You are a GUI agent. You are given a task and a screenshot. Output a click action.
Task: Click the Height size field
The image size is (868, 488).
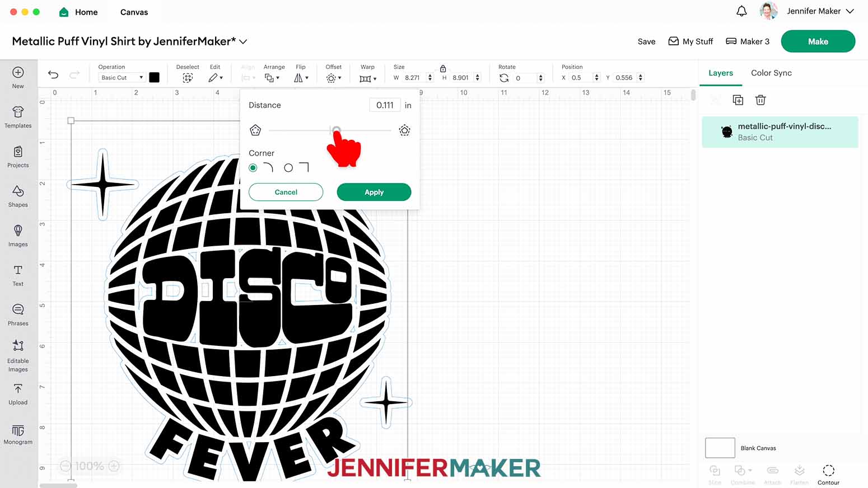(x=461, y=78)
